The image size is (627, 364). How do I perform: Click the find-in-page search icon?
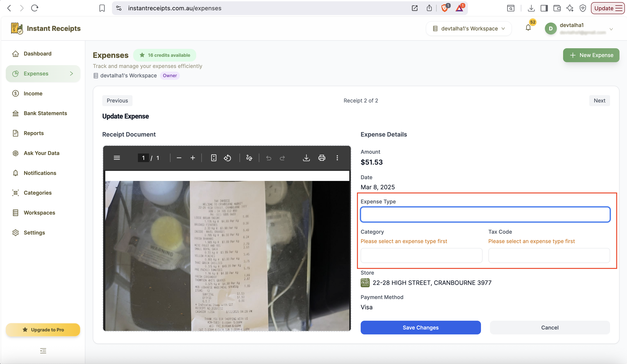click(x=511, y=8)
